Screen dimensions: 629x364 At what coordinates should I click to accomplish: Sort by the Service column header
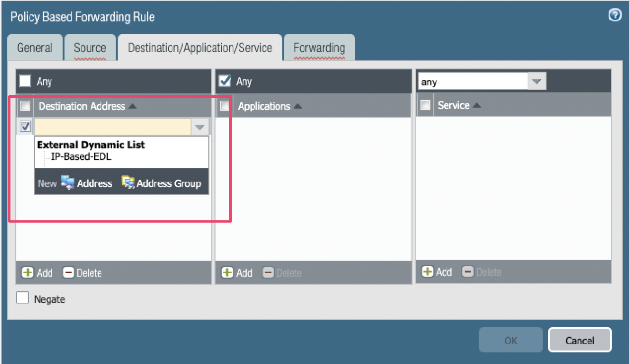click(x=459, y=105)
